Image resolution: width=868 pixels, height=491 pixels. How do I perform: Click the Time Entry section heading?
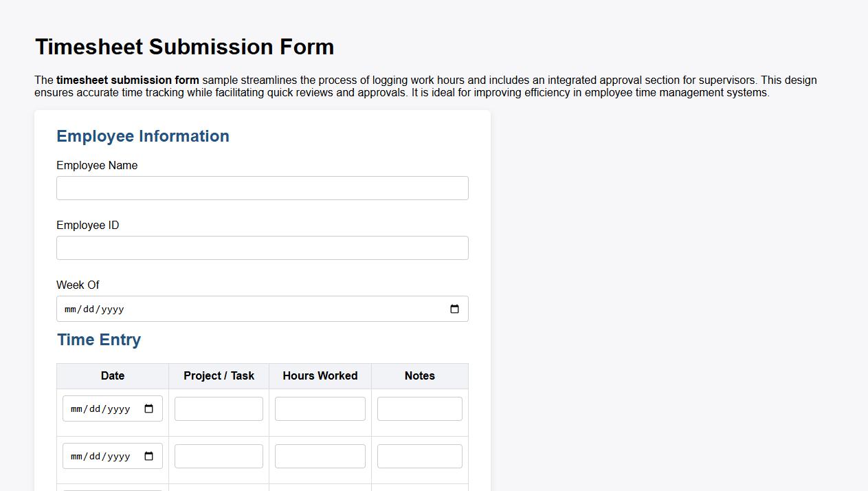(x=99, y=339)
